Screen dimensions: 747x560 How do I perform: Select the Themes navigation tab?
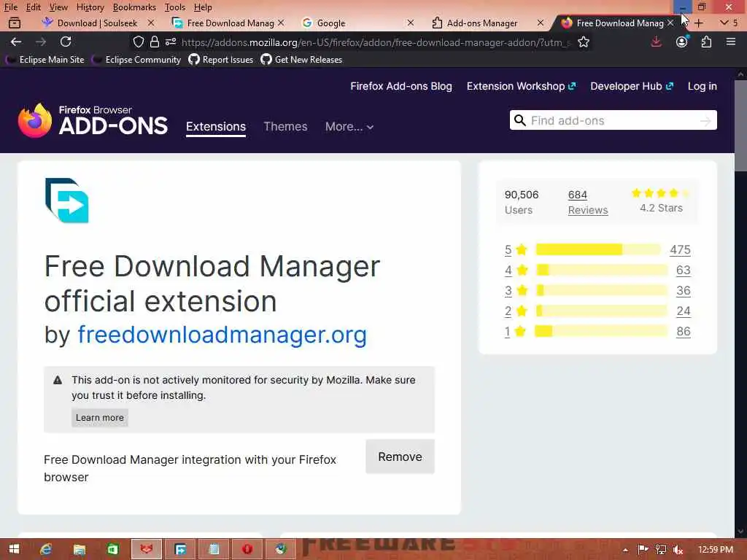click(x=285, y=127)
